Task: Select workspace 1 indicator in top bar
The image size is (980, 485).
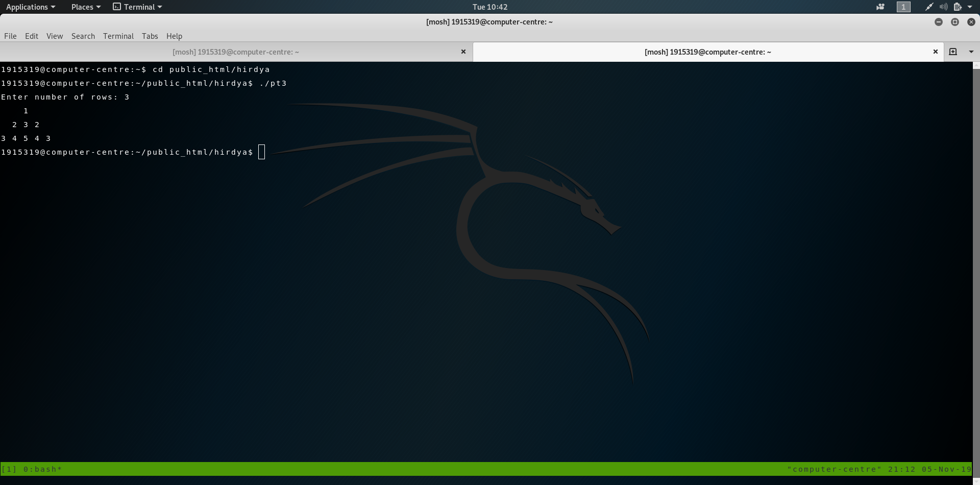Action: tap(903, 7)
